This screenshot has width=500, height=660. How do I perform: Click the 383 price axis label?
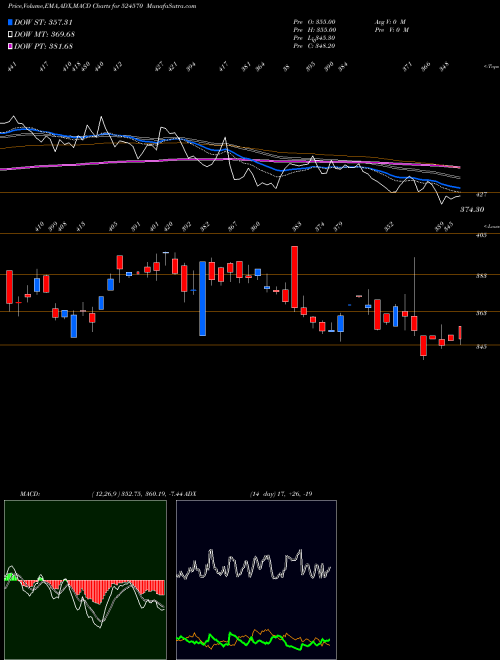[481, 276]
